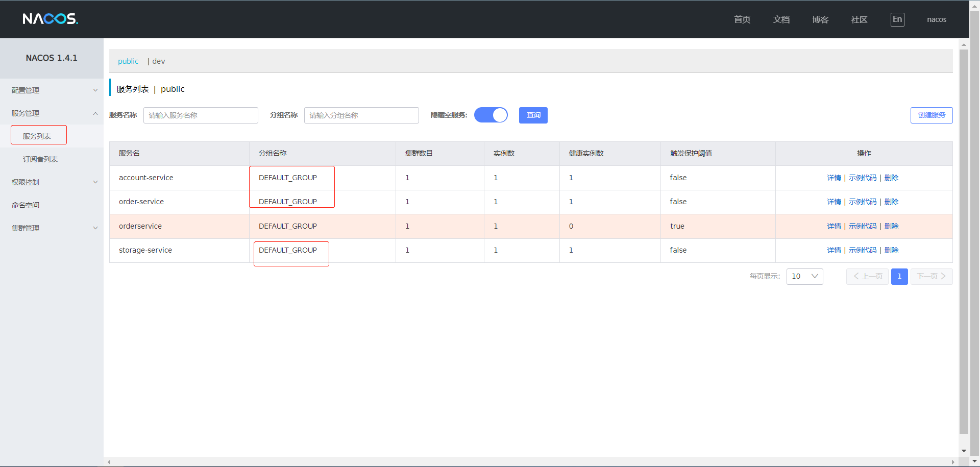Switch language with the En icon
The width and height of the screenshot is (980, 467).
pyautogui.click(x=897, y=19)
